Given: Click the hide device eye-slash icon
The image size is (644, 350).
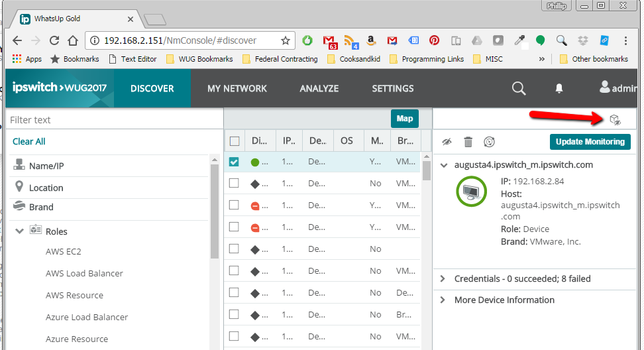Looking at the screenshot, I should [x=447, y=142].
